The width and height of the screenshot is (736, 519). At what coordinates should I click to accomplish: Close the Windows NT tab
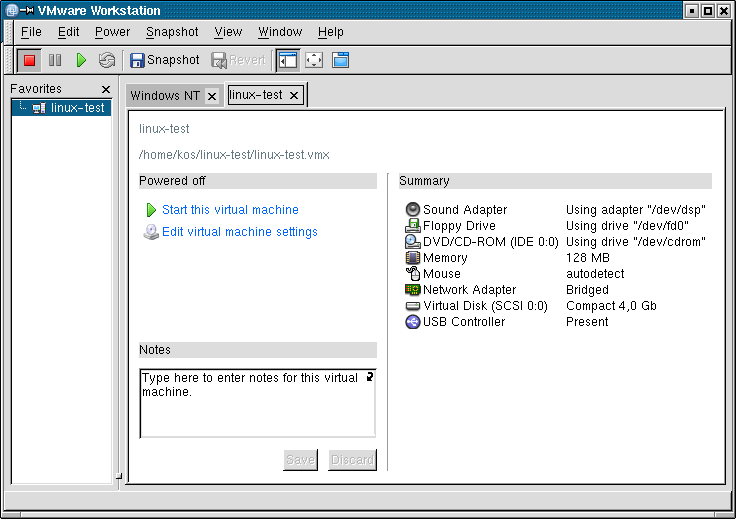point(212,96)
